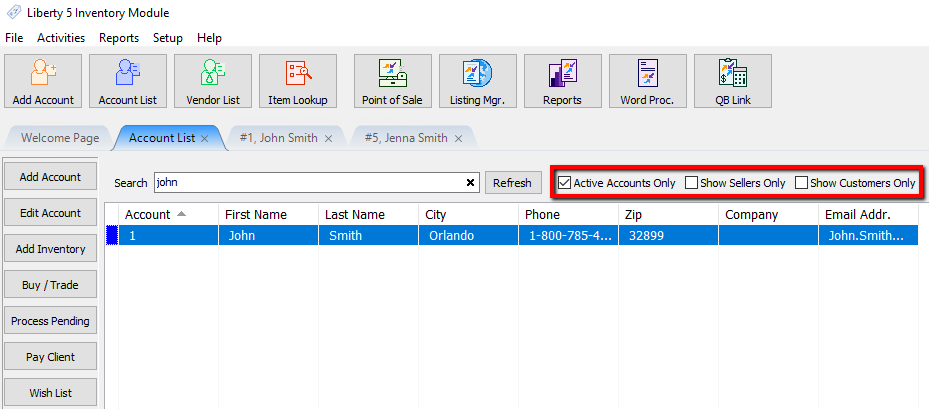The height and width of the screenshot is (409, 929).
Task: Open the Setup menu
Action: click(x=168, y=38)
